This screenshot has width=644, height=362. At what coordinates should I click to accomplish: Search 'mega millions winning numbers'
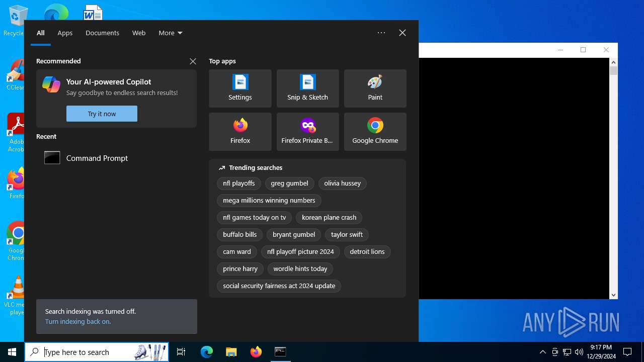point(269,201)
